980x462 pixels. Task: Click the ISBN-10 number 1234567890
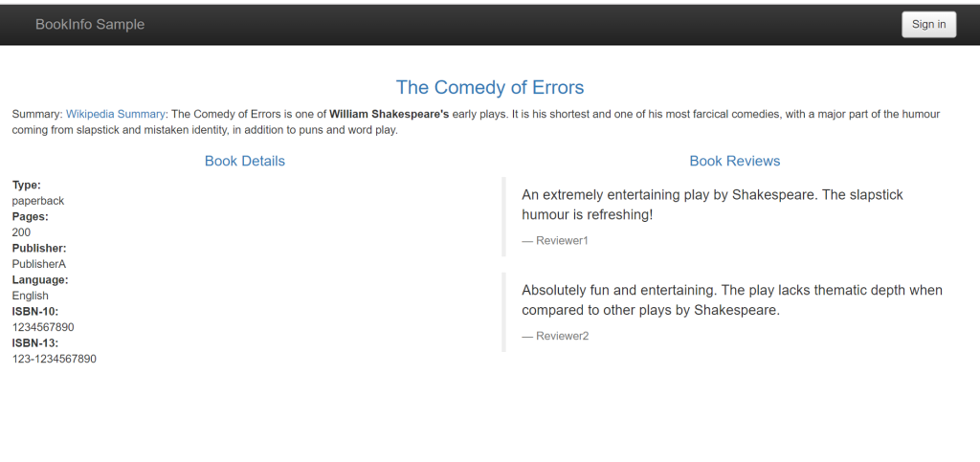tap(43, 327)
